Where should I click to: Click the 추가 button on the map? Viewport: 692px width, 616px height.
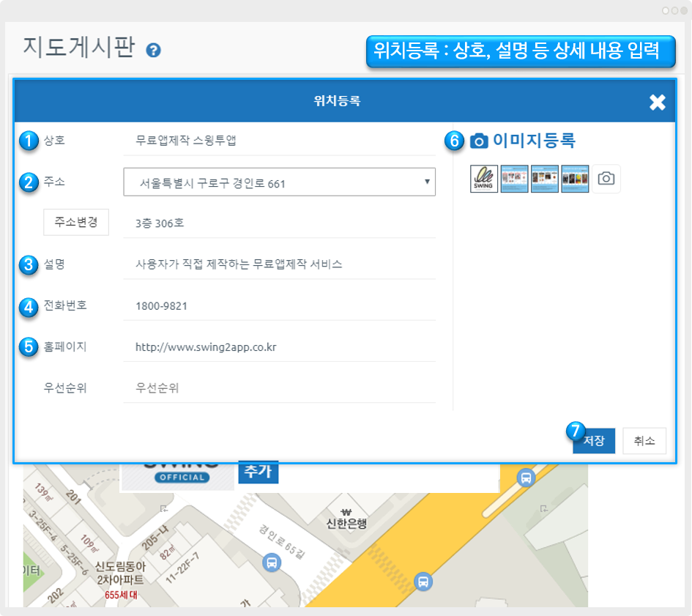click(258, 472)
